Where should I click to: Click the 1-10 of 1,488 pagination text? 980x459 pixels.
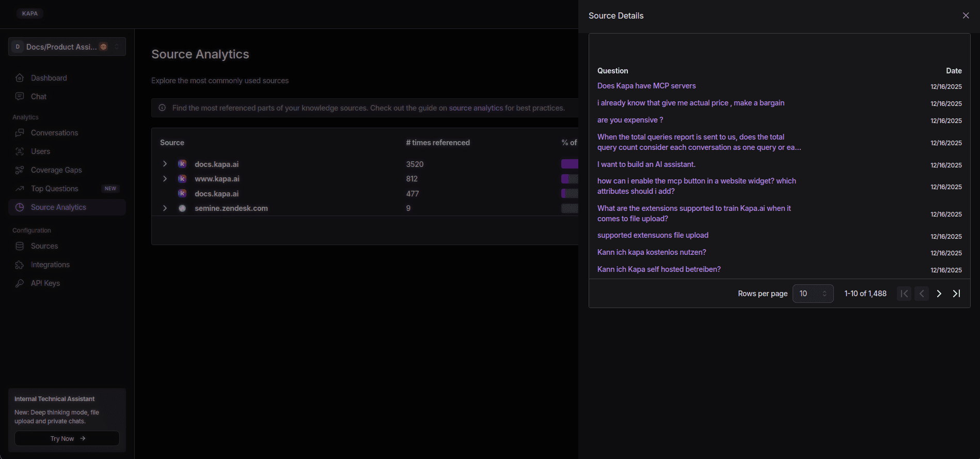pos(865,294)
